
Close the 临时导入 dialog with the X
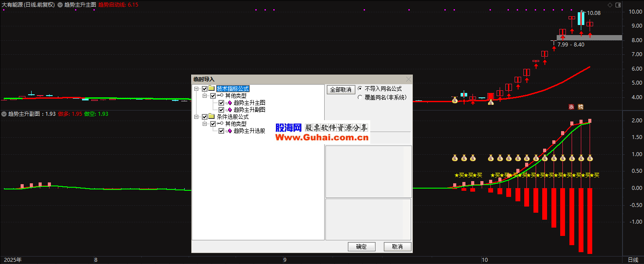(409, 79)
